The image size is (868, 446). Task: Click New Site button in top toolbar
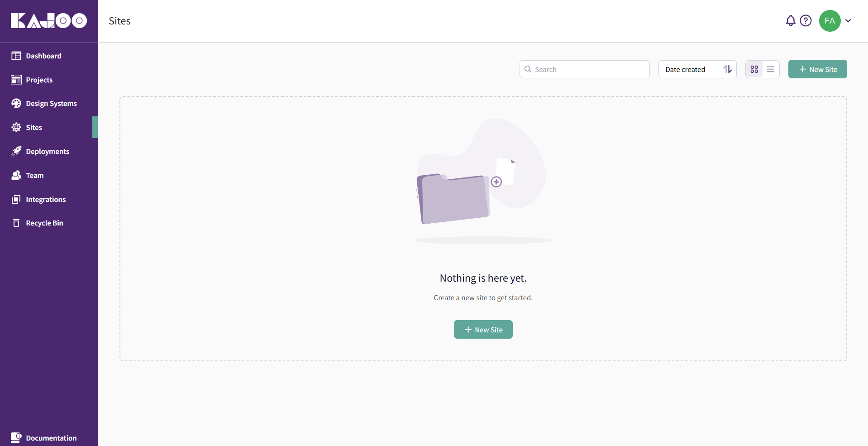point(817,69)
